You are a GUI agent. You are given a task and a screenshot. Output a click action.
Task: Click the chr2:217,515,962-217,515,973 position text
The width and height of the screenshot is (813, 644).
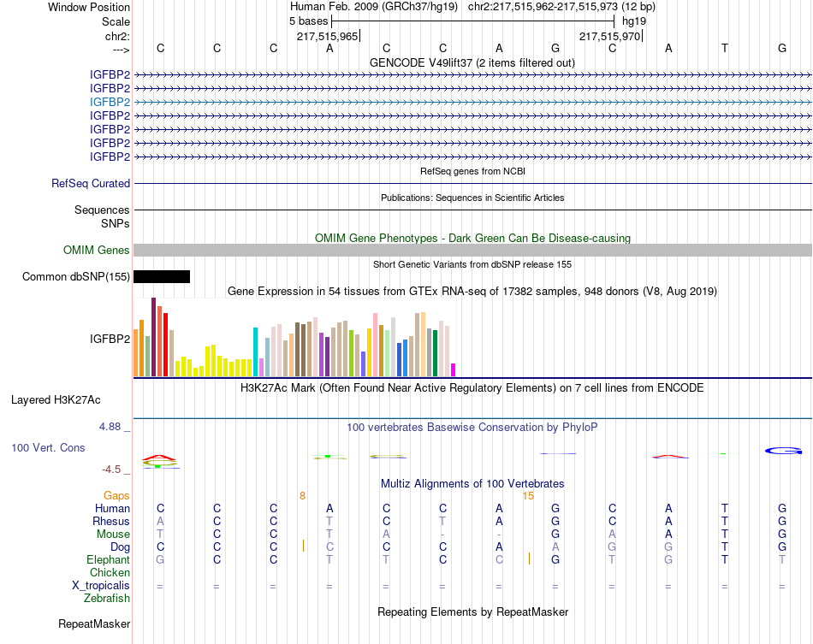point(543,7)
